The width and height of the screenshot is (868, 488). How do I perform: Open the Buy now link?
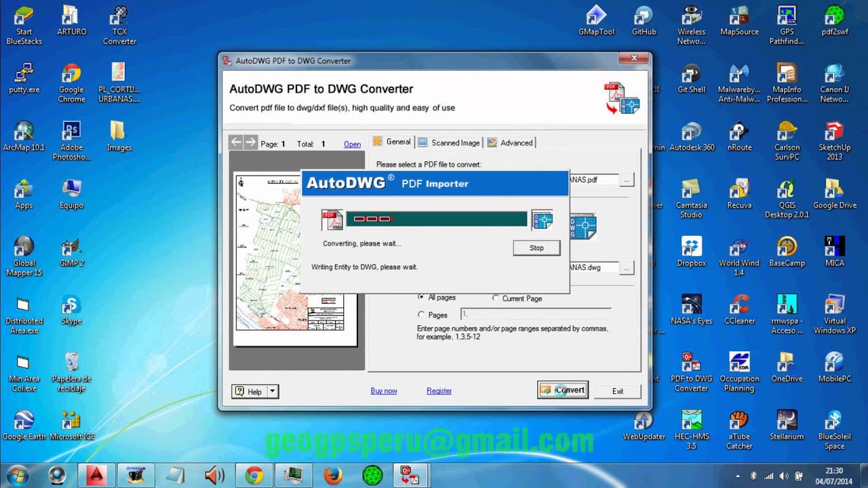coord(384,391)
